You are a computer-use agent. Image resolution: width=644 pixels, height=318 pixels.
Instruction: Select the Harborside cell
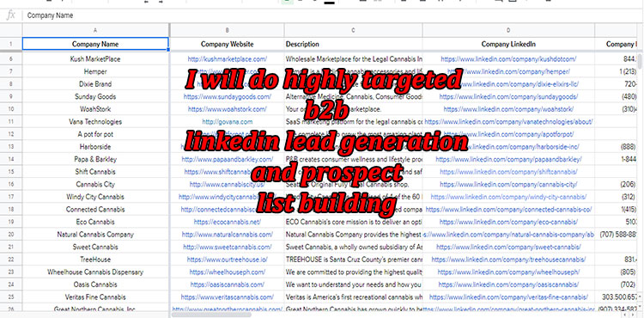point(95,147)
